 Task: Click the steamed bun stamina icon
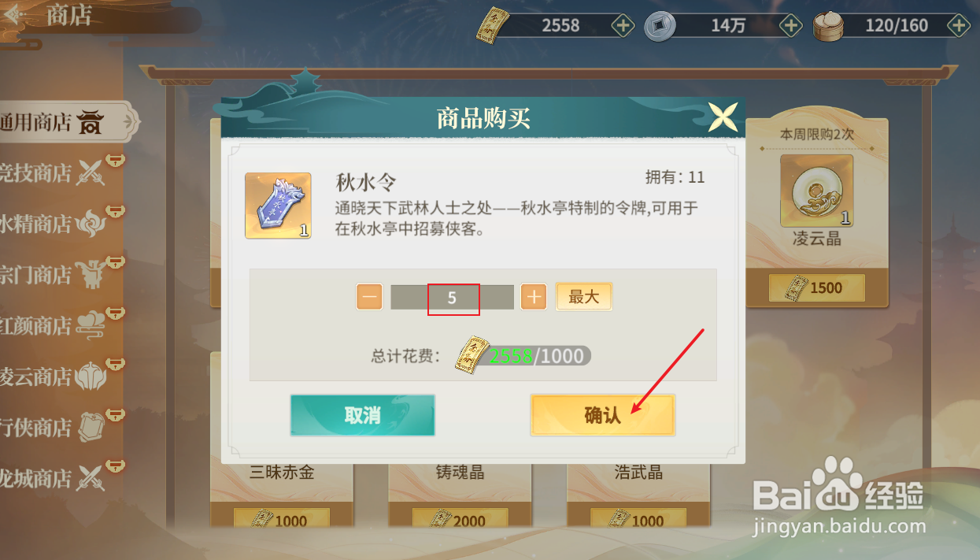click(x=828, y=27)
